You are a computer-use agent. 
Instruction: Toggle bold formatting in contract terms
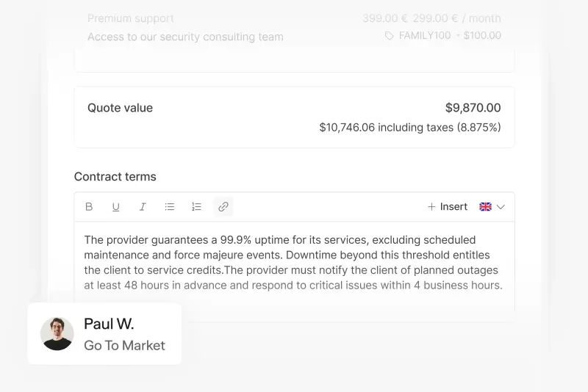pyautogui.click(x=89, y=207)
